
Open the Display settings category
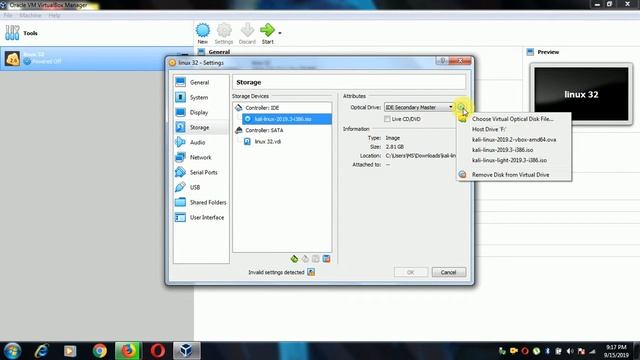point(200,112)
